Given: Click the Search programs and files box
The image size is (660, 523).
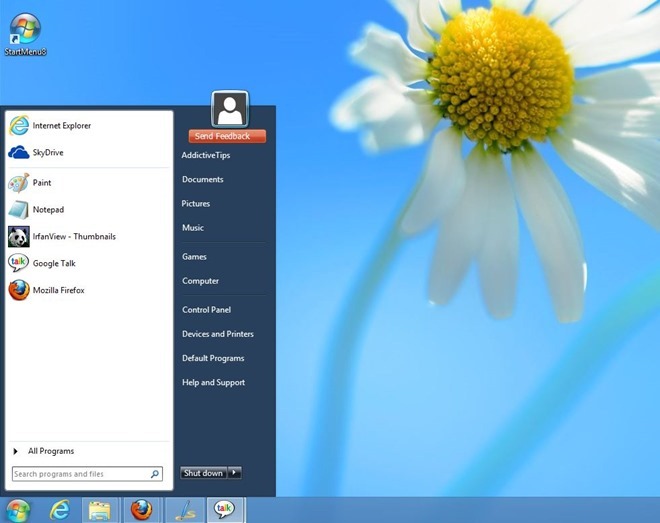Looking at the screenshot, I should click(80, 474).
